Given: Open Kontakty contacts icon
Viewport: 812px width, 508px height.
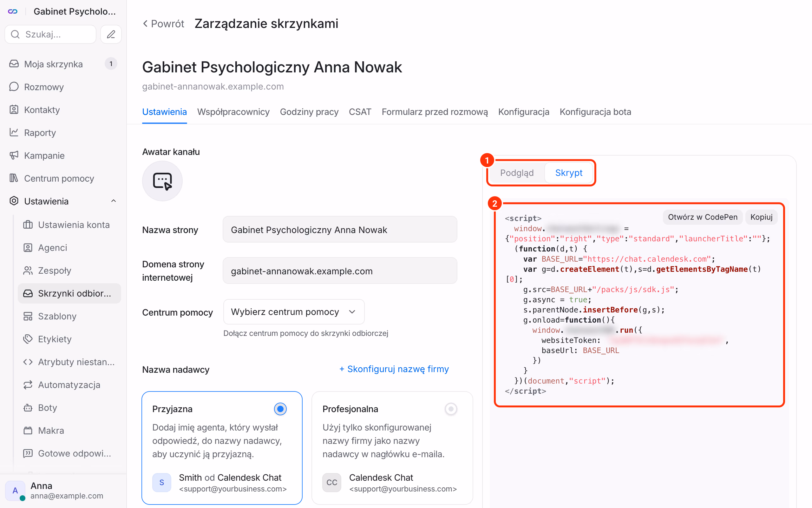Looking at the screenshot, I should click(14, 110).
